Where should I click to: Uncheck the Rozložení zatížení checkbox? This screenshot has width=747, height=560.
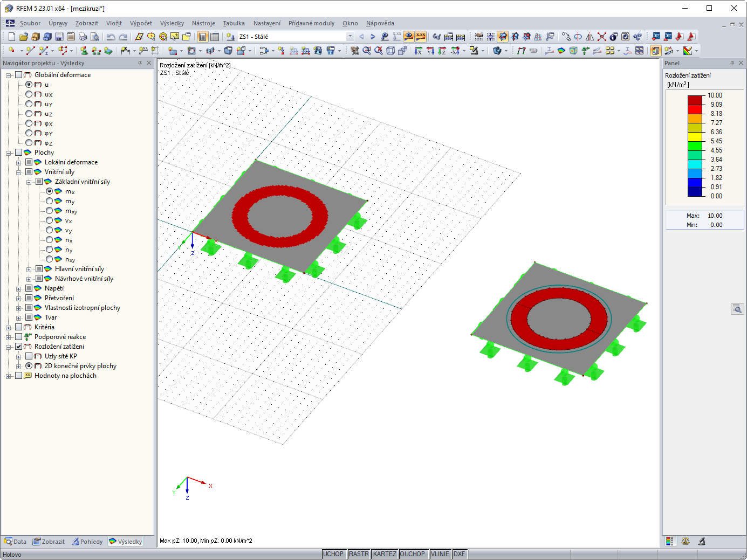(19, 347)
